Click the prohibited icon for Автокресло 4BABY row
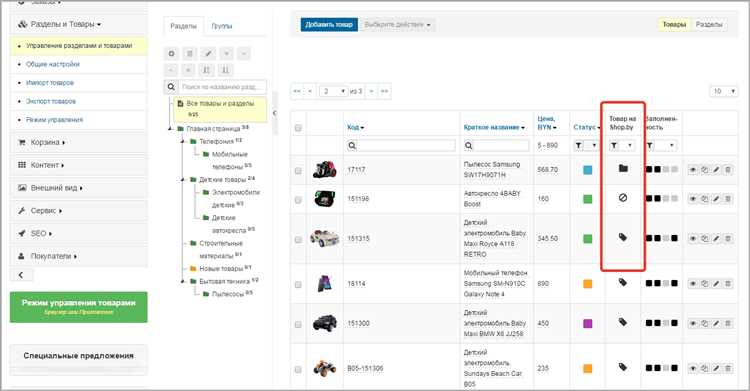 point(623,197)
